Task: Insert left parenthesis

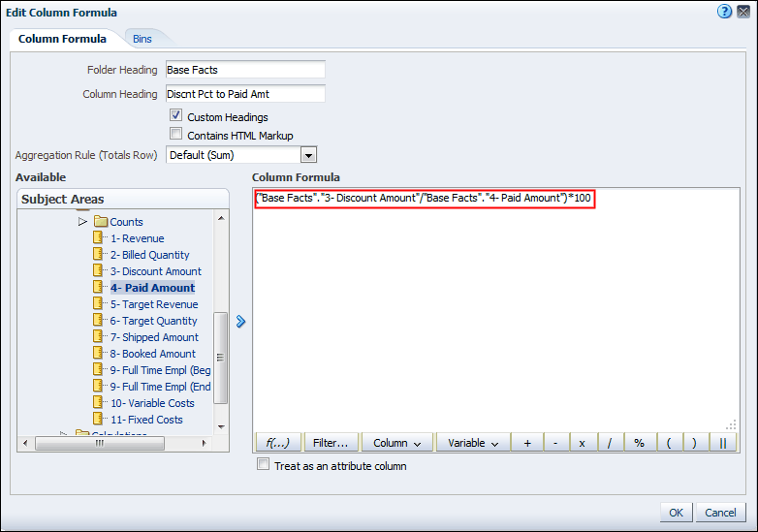Action: 669,443
